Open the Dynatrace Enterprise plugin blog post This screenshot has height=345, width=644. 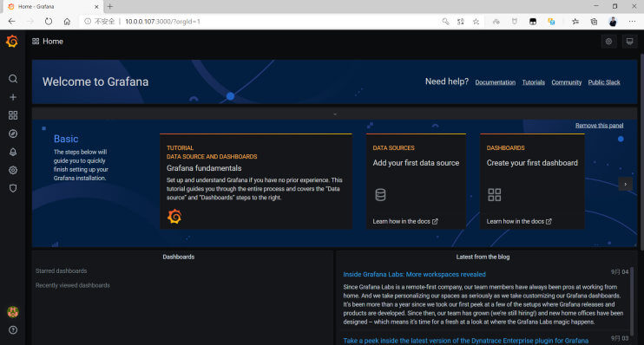tap(466, 341)
